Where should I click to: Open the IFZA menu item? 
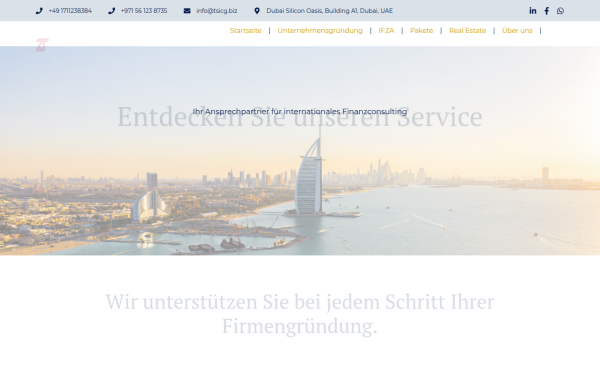(x=386, y=31)
